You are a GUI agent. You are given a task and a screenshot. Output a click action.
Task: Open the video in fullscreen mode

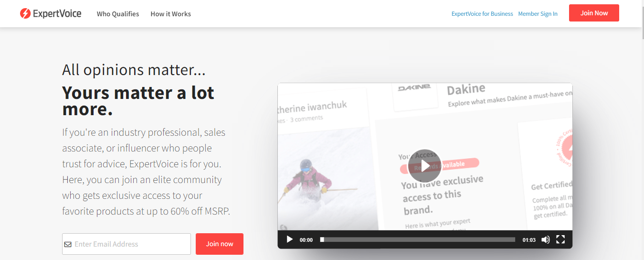coord(560,239)
